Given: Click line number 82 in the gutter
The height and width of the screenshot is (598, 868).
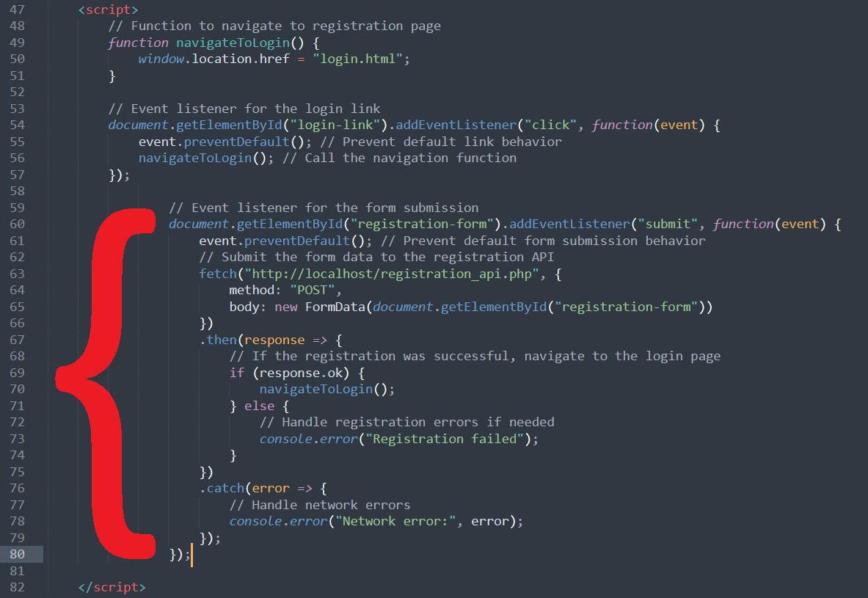Looking at the screenshot, I should [x=17, y=587].
